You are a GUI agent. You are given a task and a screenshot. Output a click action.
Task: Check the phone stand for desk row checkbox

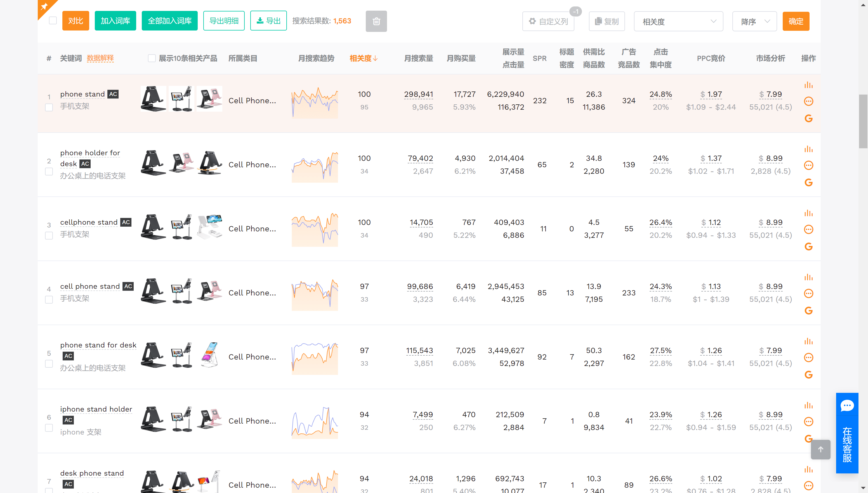tap(49, 364)
